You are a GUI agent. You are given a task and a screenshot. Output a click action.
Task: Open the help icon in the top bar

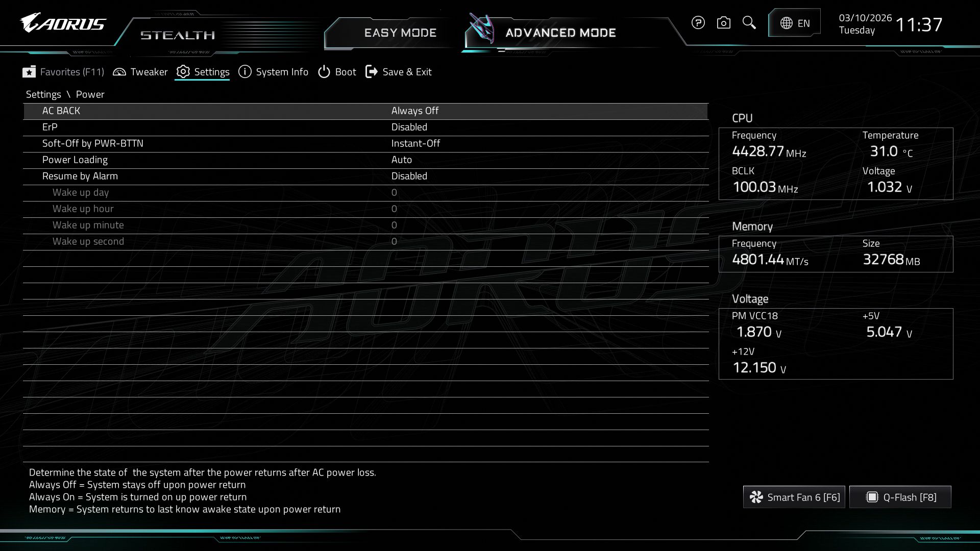(x=698, y=23)
